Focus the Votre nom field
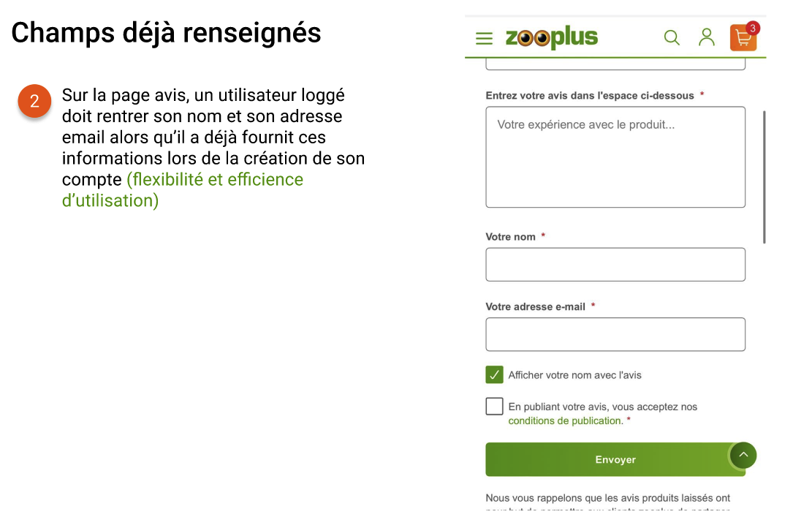Image resolution: width=812 pixels, height=528 pixels. (615, 265)
